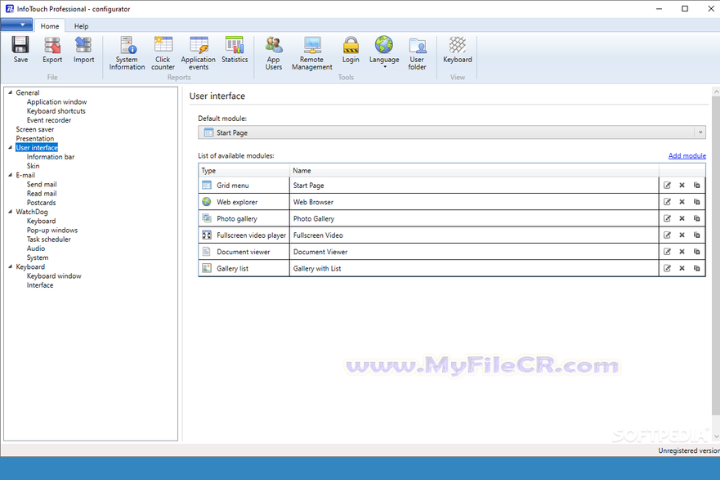
Task: Edit the Web Browser module
Action: pyautogui.click(x=667, y=202)
